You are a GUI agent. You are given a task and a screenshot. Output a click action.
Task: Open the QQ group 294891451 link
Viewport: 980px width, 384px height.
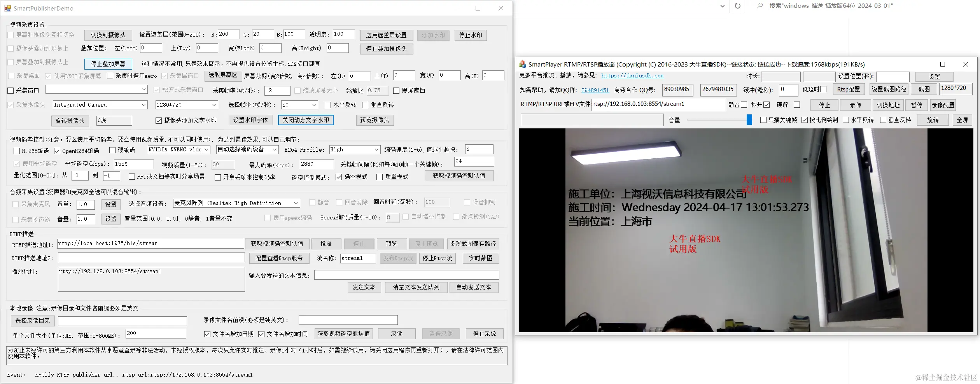point(595,90)
